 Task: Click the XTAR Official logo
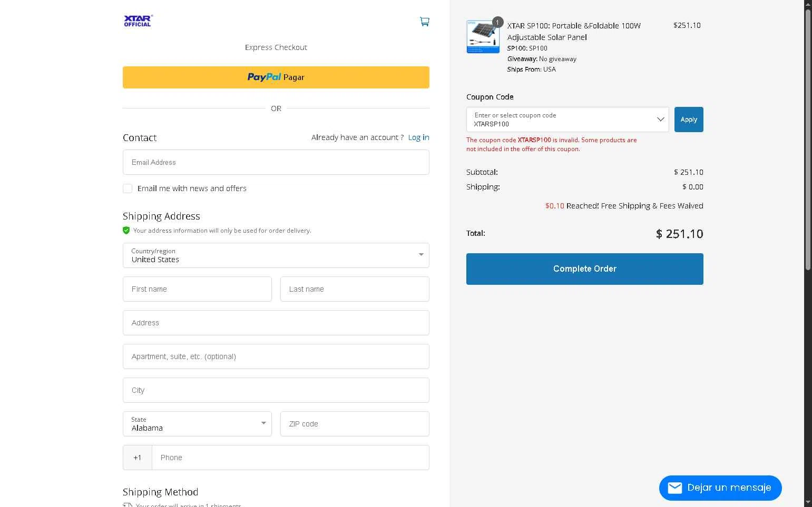(139, 21)
